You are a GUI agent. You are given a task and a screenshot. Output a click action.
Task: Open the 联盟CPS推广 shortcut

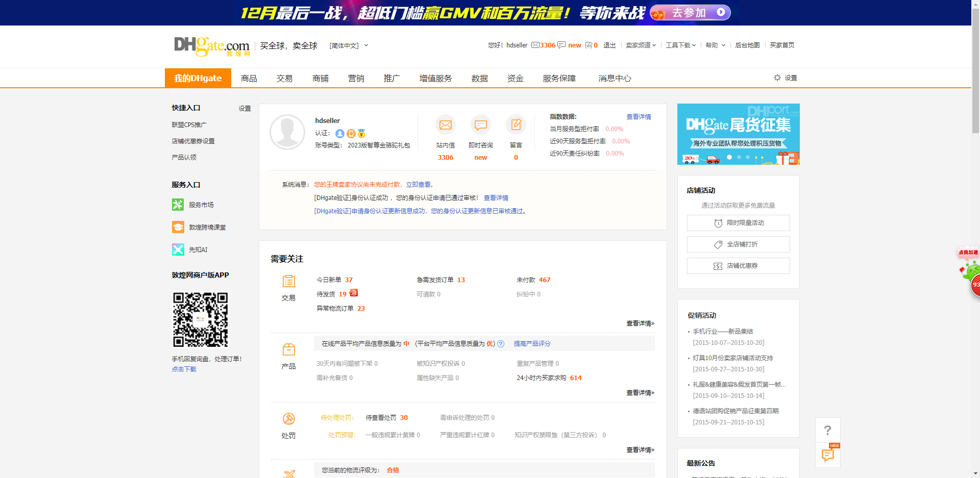189,124
